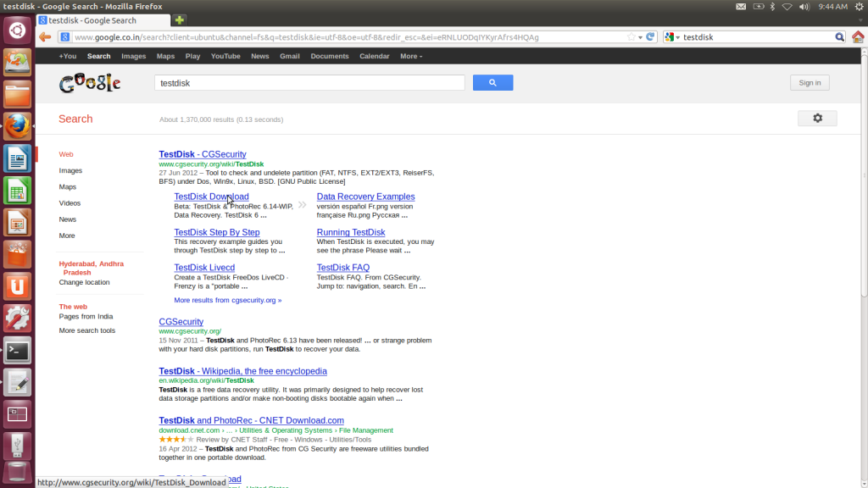The image size is (868, 488).
Task: Expand the More menu in Google bar
Action: (411, 56)
